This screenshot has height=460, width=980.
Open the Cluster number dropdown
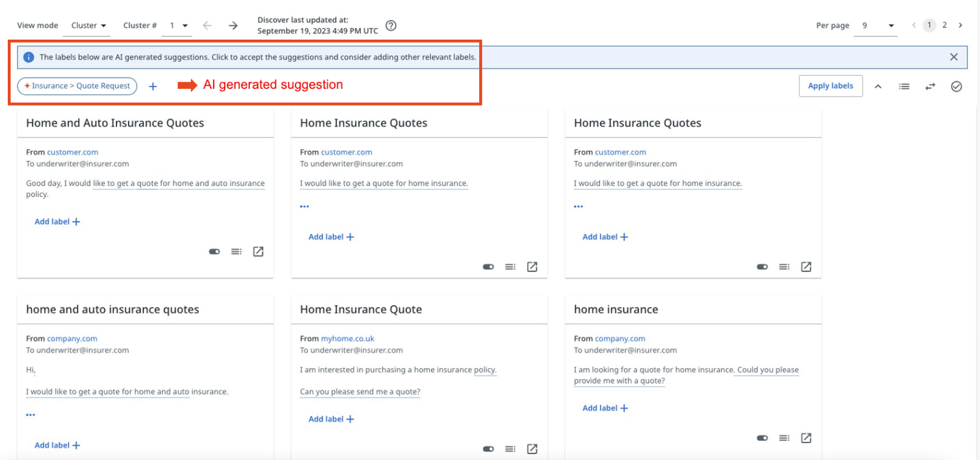(x=178, y=25)
